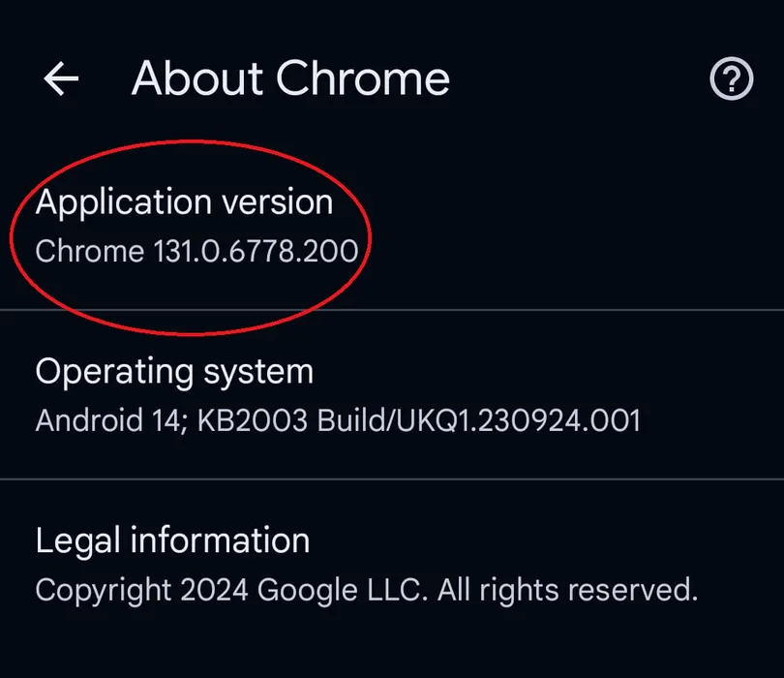Click the word Chrome in page title
784x678 pixels.
click(363, 78)
